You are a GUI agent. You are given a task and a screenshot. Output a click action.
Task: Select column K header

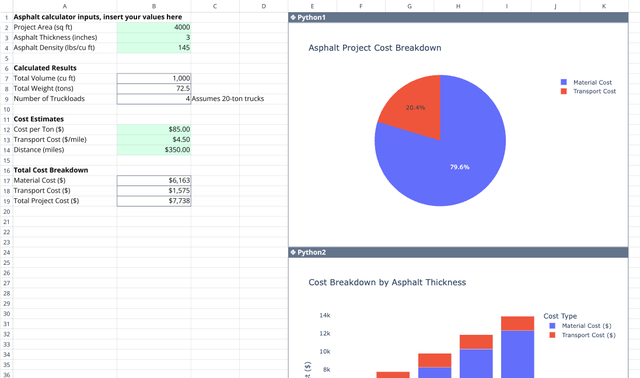click(604, 6)
